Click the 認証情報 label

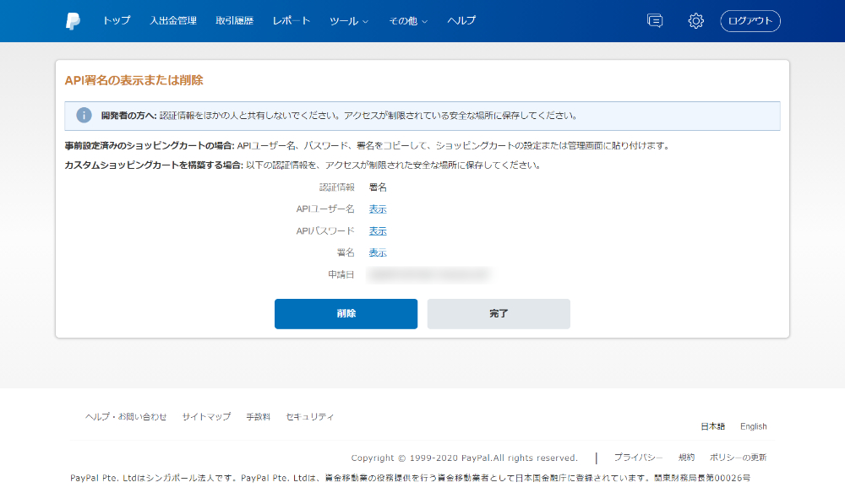[337, 187]
